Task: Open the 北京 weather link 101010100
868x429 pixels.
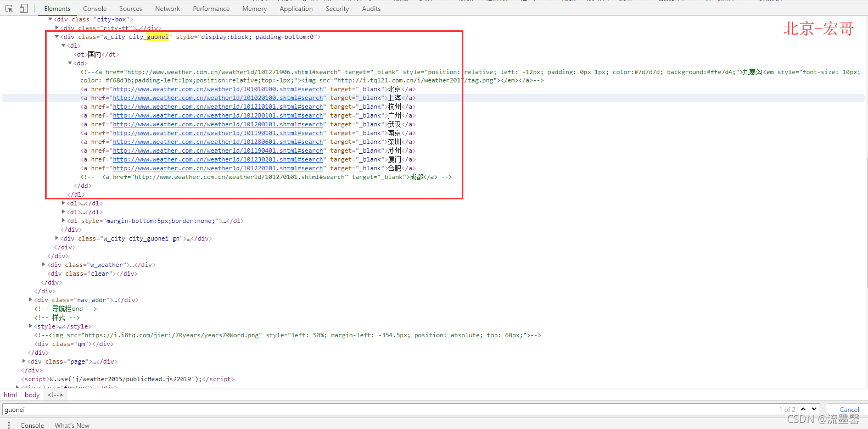Action: pyautogui.click(x=218, y=89)
